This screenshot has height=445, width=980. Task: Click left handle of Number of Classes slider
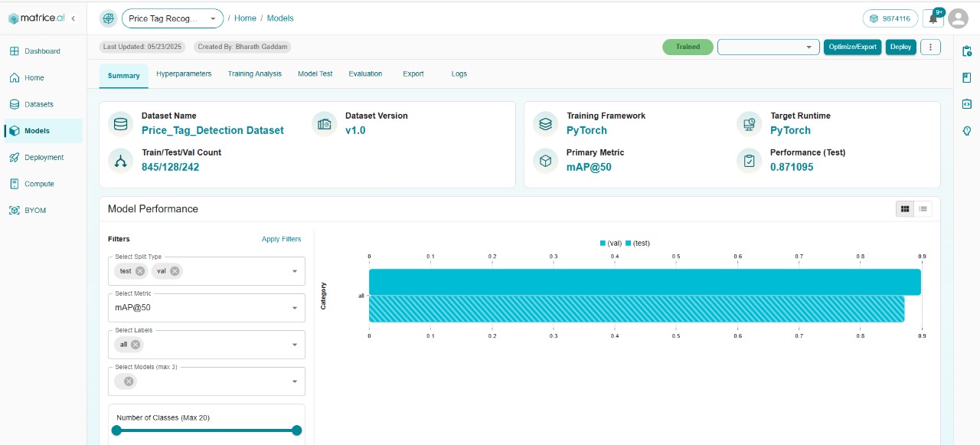tap(116, 430)
